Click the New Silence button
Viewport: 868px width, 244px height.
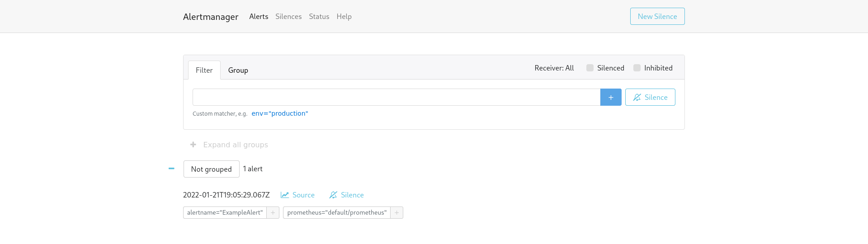pos(657,16)
